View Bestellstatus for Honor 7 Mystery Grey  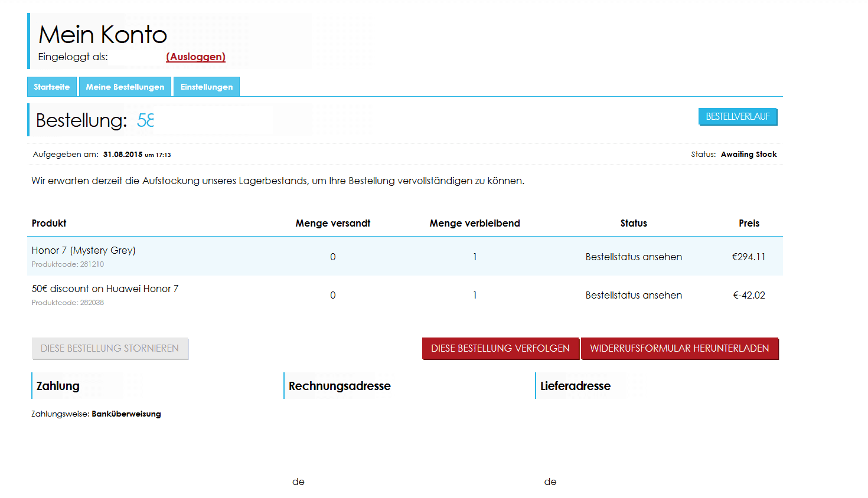pyautogui.click(x=634, y=257)
